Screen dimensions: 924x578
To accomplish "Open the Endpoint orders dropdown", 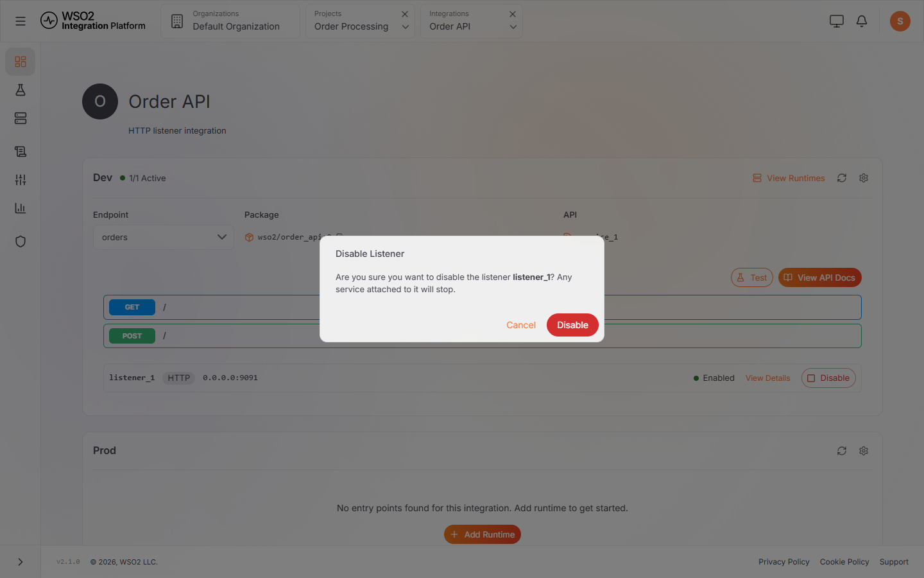I will click(x=164, y=237).
